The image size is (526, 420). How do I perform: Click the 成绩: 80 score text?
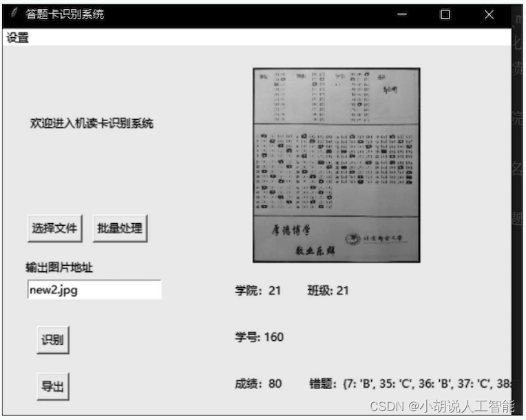pos(258,384)
